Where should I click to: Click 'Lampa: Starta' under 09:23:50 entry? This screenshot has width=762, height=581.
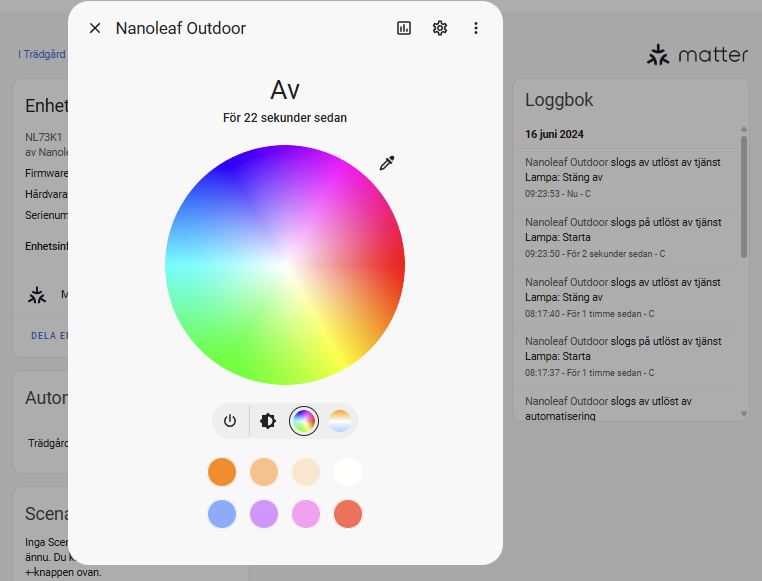(x=558, y=237)
